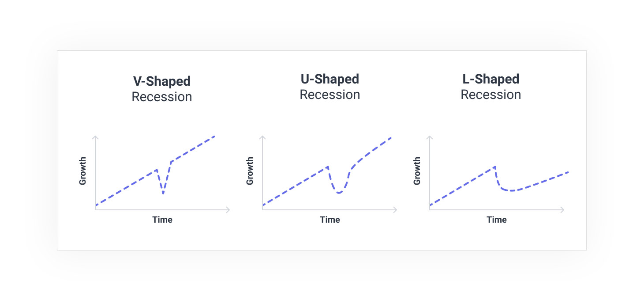Click the upward axis arrowhead on V-Shaped chart

coord(95,137)
